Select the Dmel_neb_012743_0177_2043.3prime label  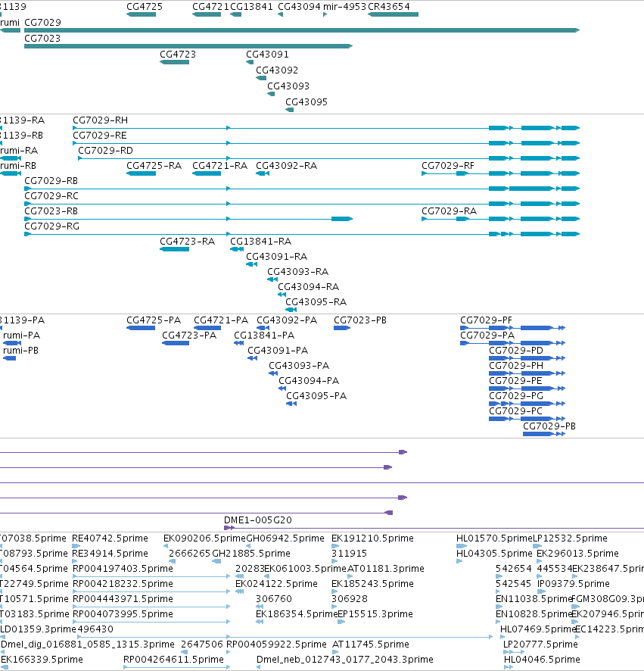point(345,660)
